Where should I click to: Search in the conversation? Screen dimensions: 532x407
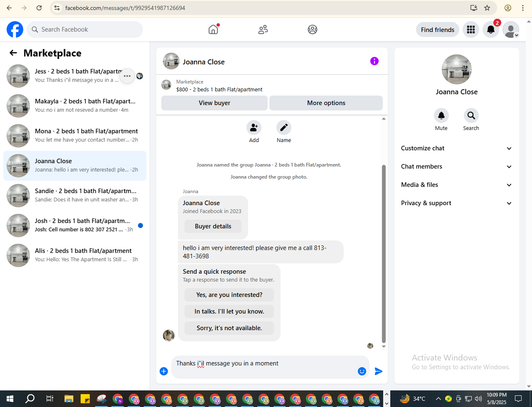coord(471,115)
